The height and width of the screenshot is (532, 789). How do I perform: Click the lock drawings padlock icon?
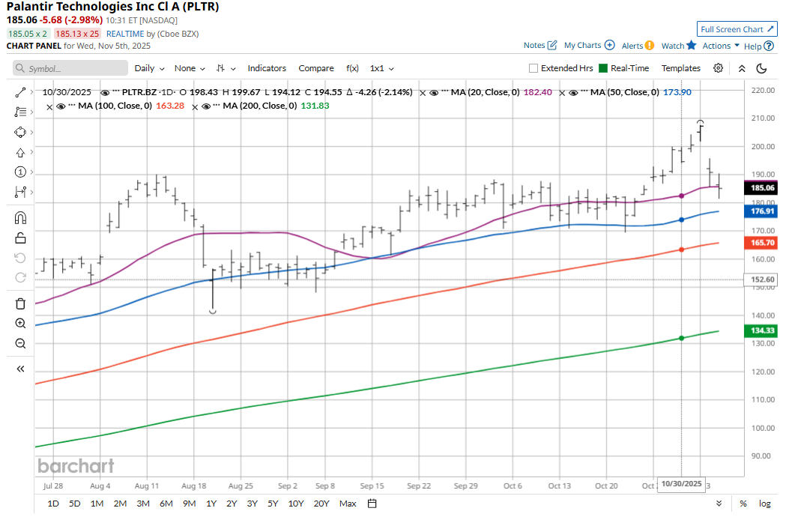click(20, 238)
